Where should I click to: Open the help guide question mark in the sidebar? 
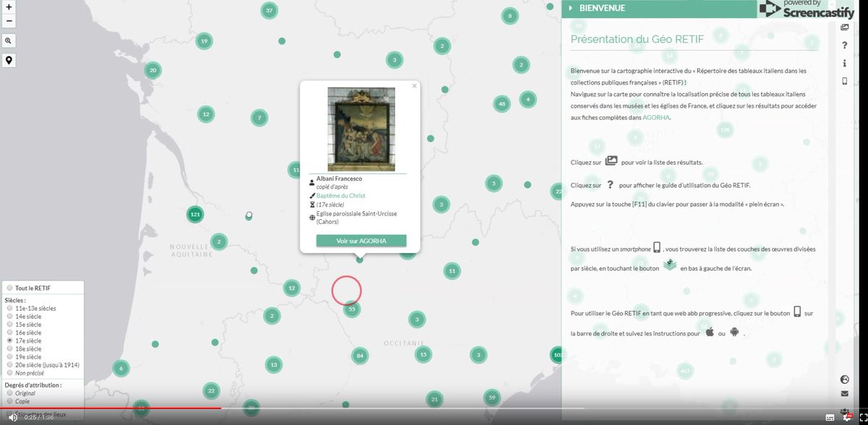tap(844, 46)
